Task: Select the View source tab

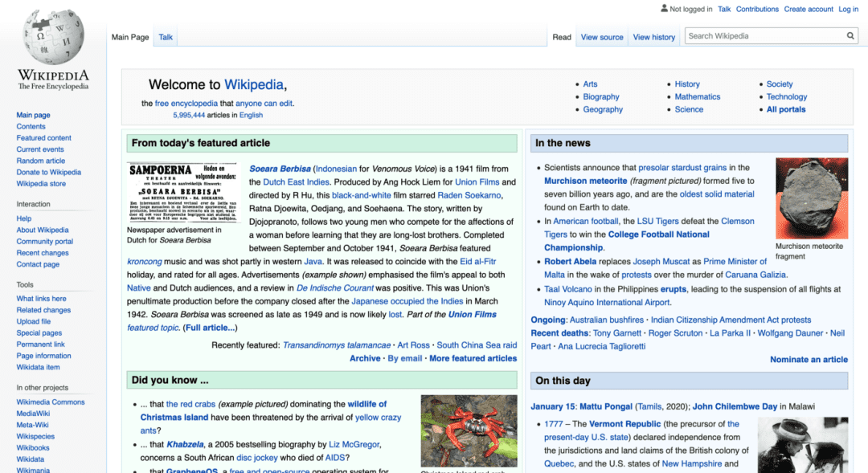Action: click(602, 37)
